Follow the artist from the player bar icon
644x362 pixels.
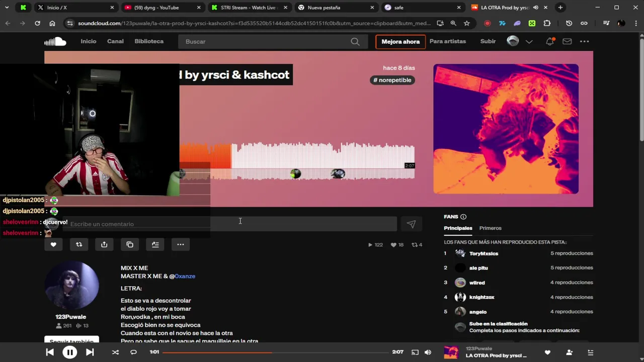(569, 352)
